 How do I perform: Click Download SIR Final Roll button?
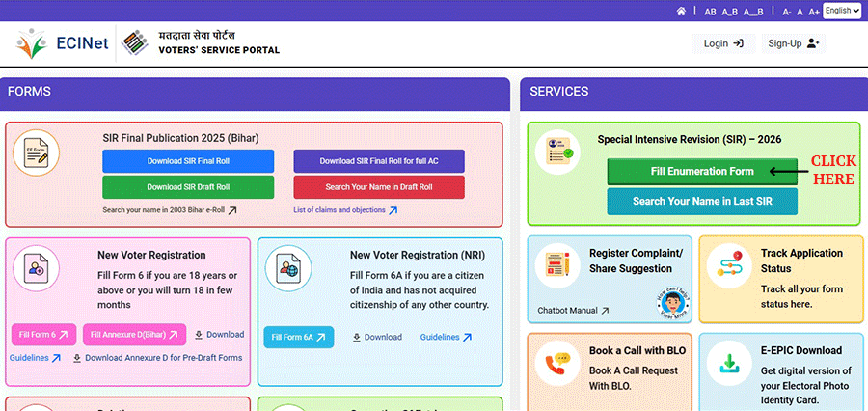[188, 161]
